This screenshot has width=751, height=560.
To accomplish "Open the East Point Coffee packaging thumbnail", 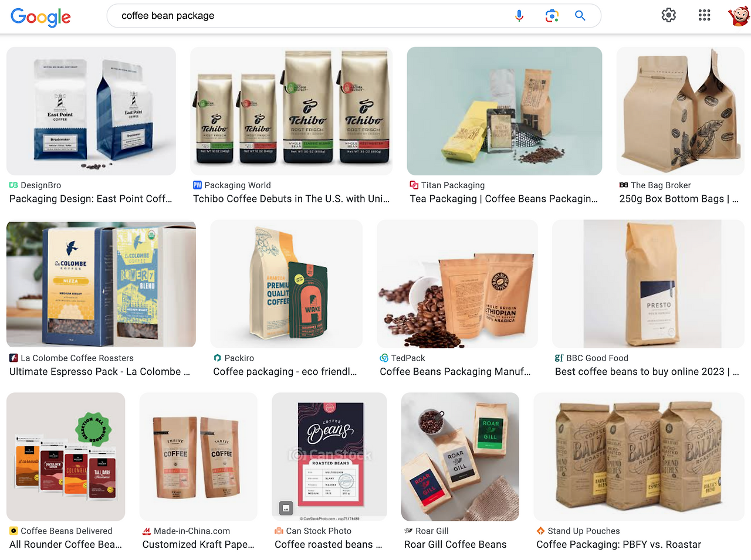I will click(x=91, y=111).
